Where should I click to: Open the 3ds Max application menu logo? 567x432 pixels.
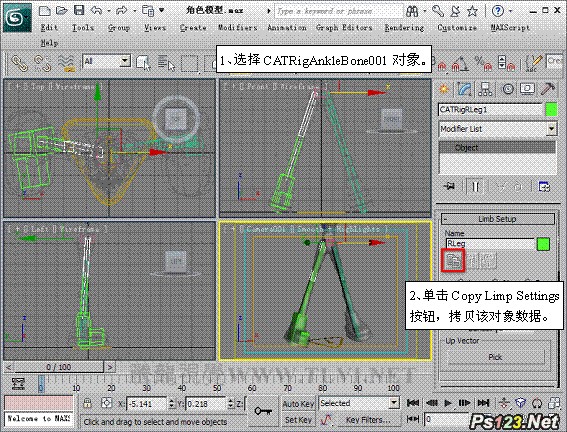click(17, 17)
